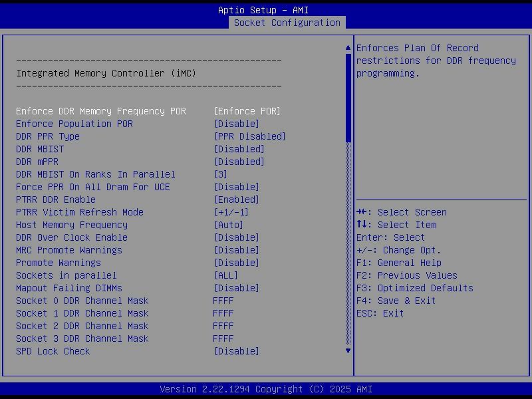This screenshot has height=399, width=532.
Task: Click the Enter: Select hint
Action: 390,237
